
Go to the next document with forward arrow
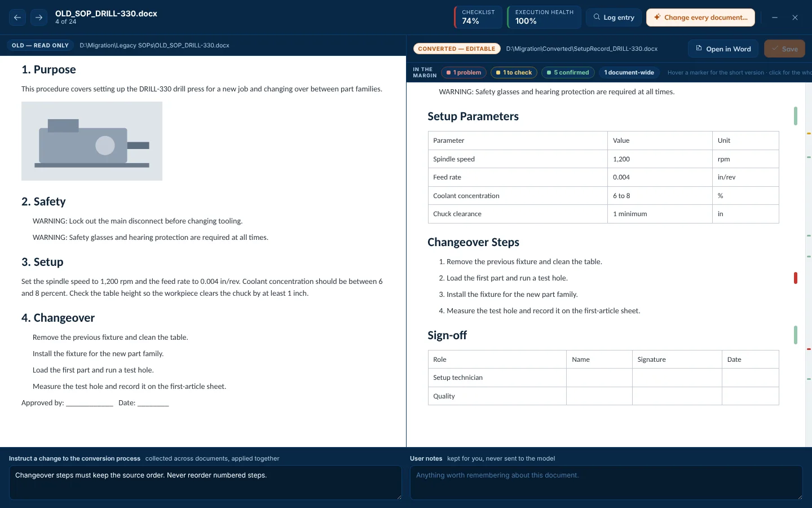(x=39, y=17)
